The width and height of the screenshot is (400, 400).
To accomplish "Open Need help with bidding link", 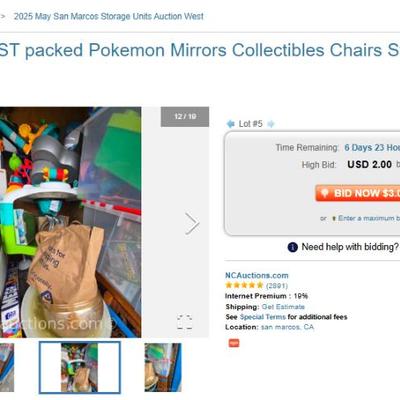I will pyautogui.click(x=350, y=247).
